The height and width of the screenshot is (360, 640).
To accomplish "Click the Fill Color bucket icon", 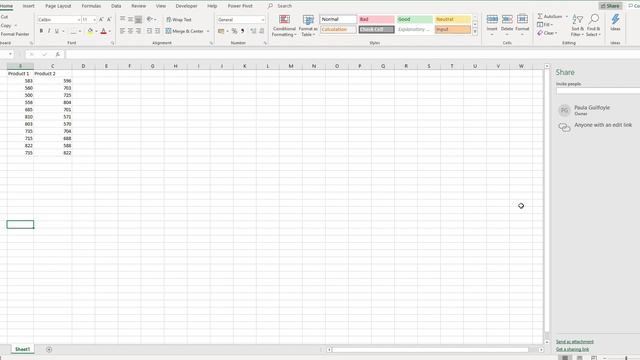I will coord(90,31).
